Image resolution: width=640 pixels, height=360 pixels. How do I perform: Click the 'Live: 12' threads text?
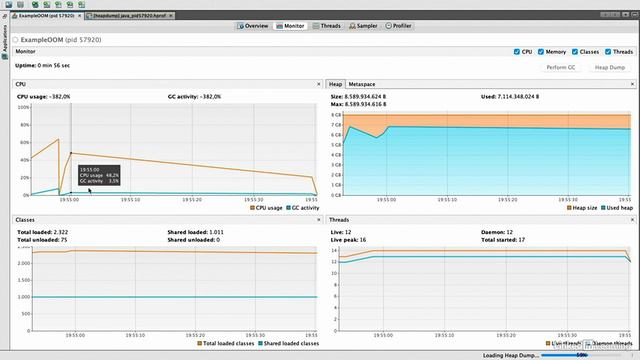pyautogui.click(x=341, y=232)
